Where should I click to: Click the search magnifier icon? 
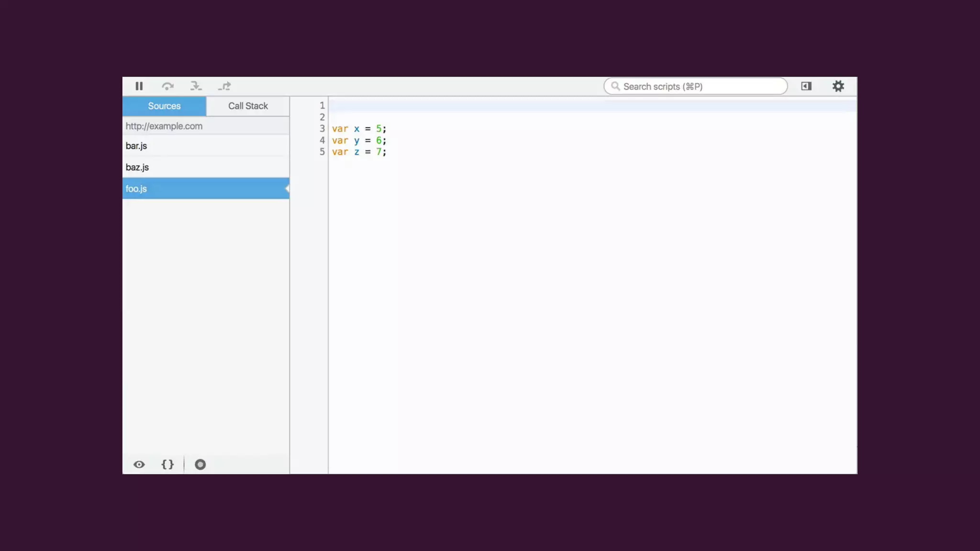pyautogui.click(x=615, y=86)
